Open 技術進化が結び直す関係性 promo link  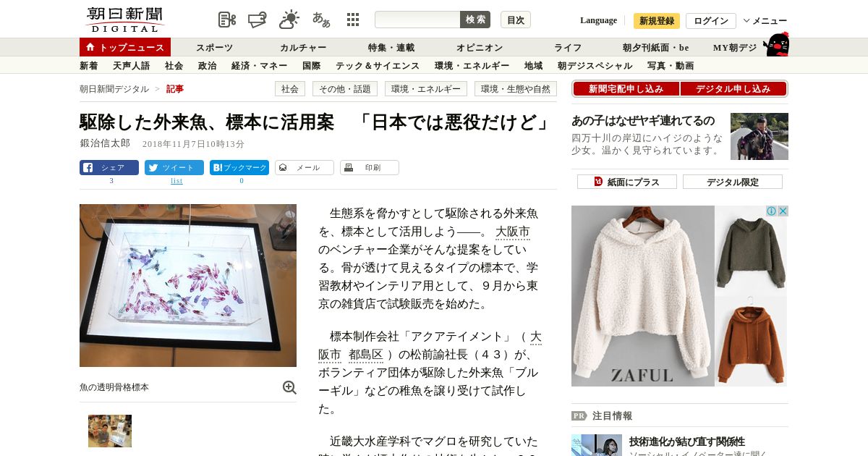[687, 442]
